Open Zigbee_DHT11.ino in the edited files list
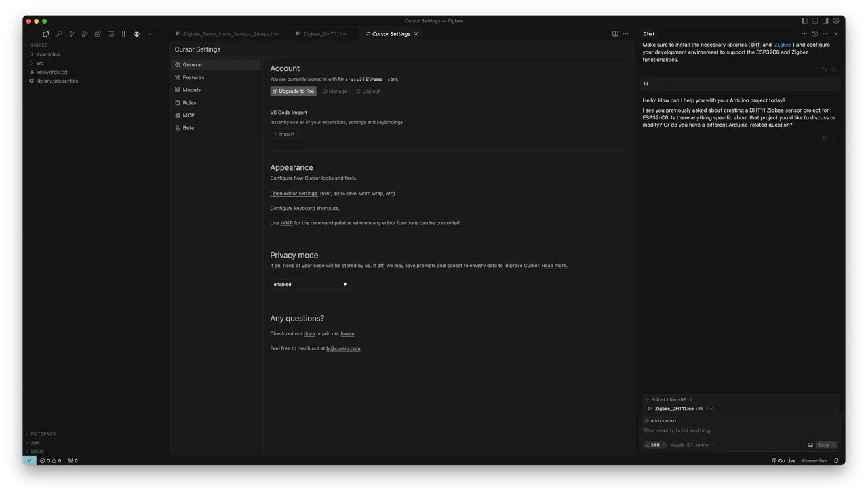The image size is (868, 488). tap(674, 409)
